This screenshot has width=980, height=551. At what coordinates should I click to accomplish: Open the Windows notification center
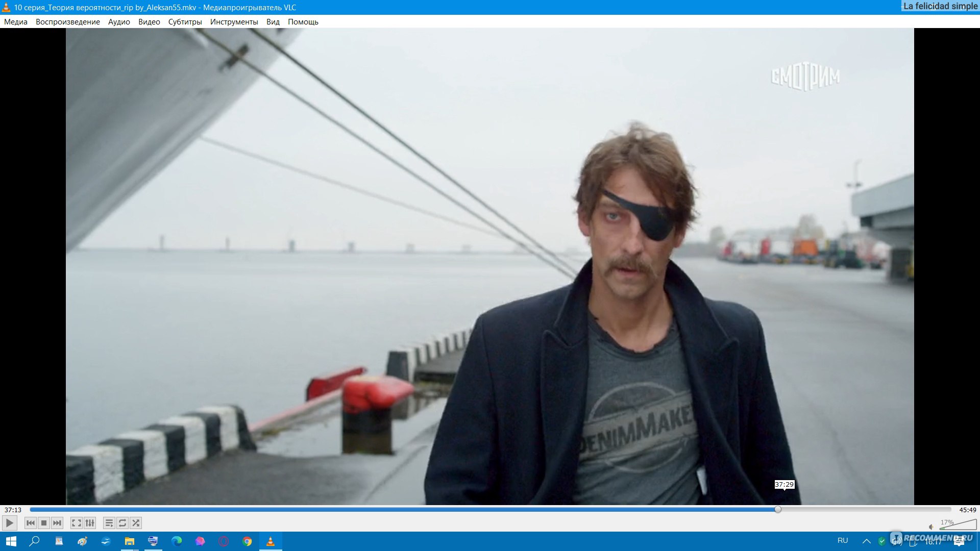(959, 541)
